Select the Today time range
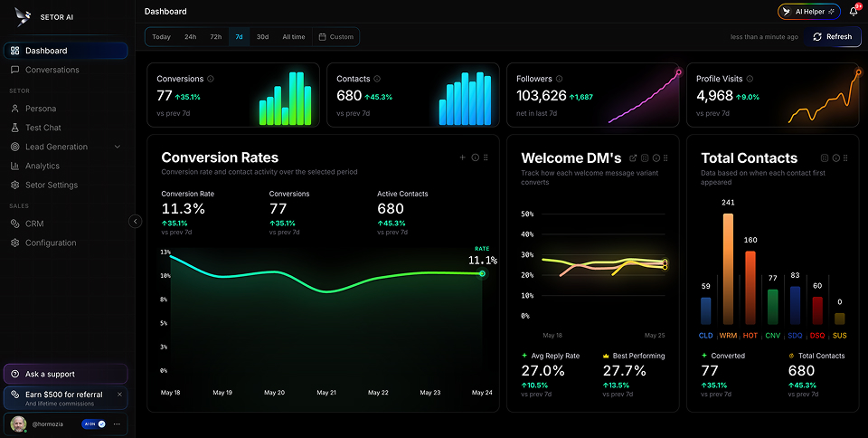Image resolution: width=868 pixels, height=438 pixels. [161, 37]
